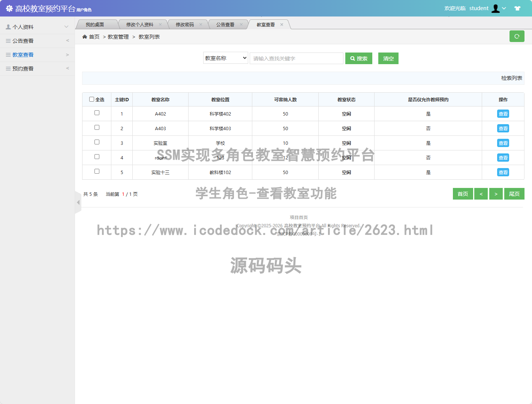
Task: Collapse sidebar using the left arrow handle
Action: point(78,203)
